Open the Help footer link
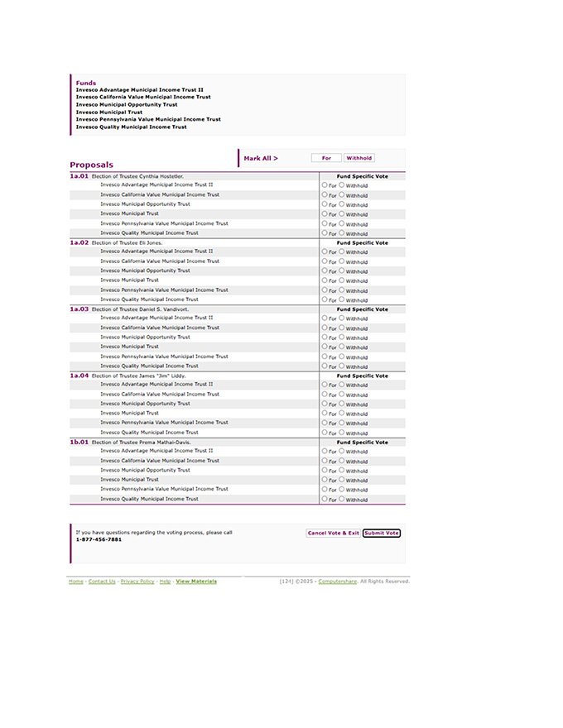The height and width of the screenshot is (728, 563). pos(165,582)
